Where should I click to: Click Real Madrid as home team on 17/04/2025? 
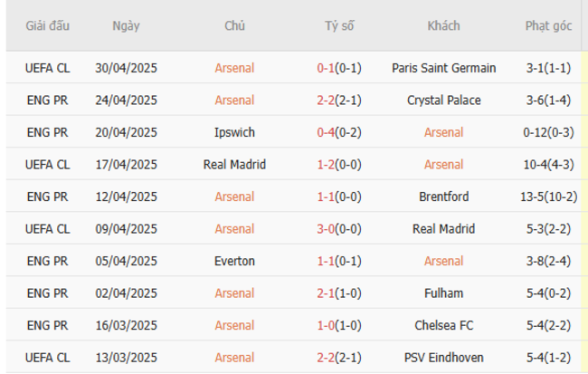click(x=234, y=165)
